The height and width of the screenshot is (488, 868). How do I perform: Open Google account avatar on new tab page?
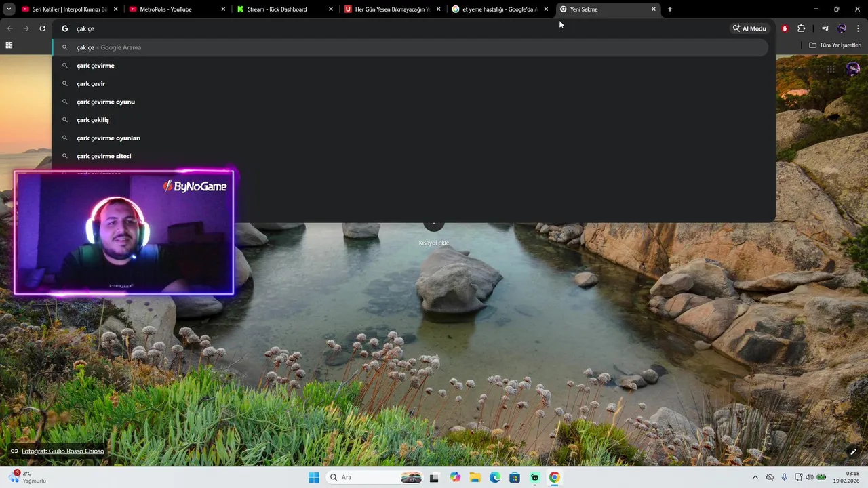point(853,69)
